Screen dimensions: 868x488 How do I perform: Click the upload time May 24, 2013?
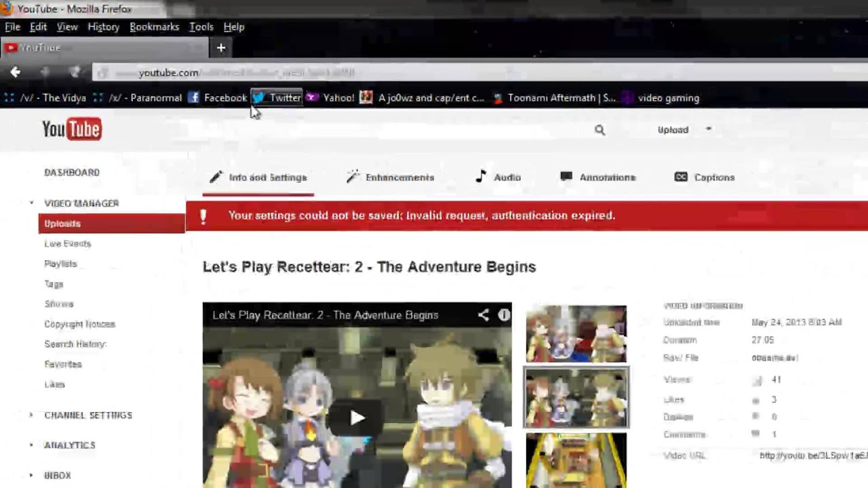click(797, 323)
